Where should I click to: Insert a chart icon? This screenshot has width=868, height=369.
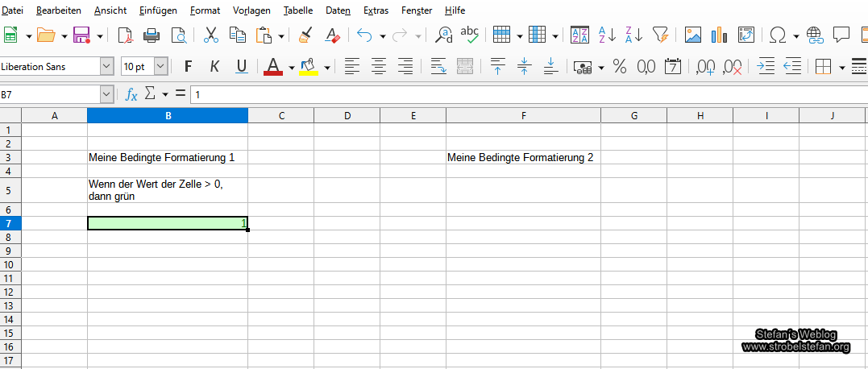coord(720,35)
